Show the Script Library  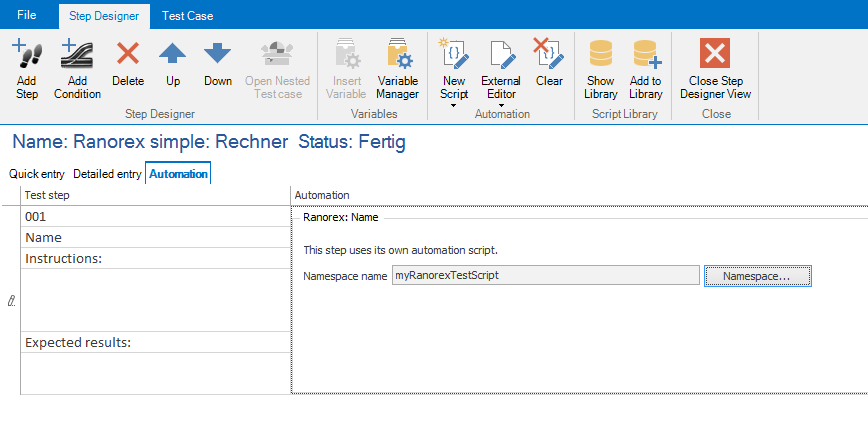click(601, 55)
